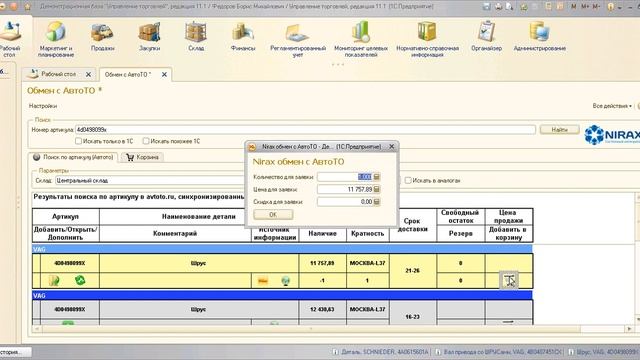Image resolution: width=640 pixels, height=360 pixels.
Task: Click the M+ memory button in title bar
Action: pyautogui.click(x=585, y=7)
